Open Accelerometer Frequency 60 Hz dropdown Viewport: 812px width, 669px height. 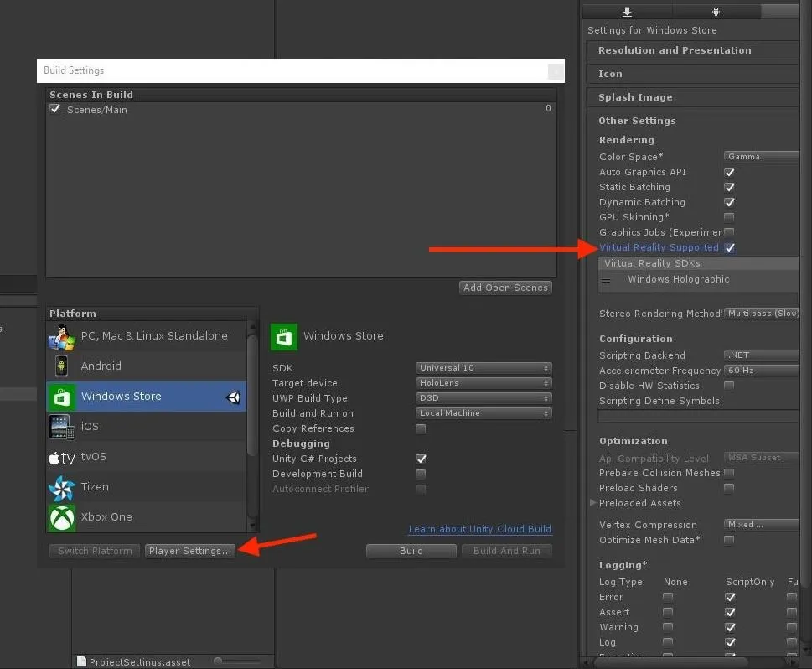(761, 370)
